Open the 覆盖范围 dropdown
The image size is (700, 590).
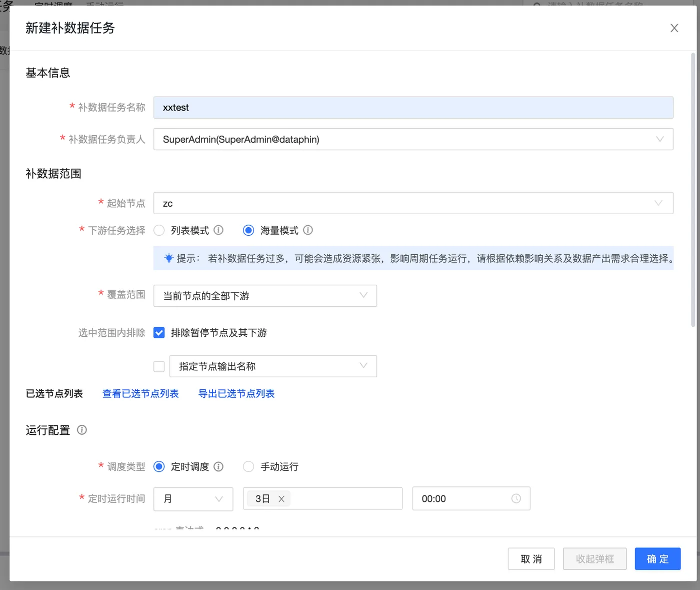click(265, 296)
